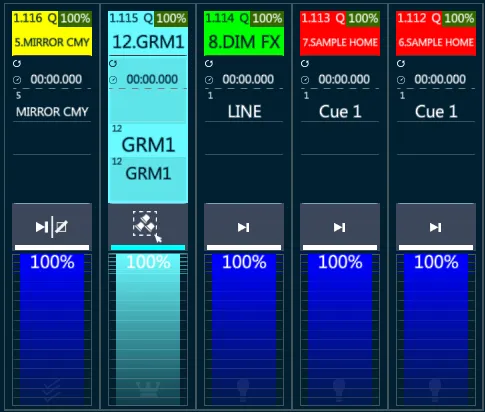Click 100% rate box on executor 1.114
The height and width of the screenshot is (412, 485).
tap(267, 19)
